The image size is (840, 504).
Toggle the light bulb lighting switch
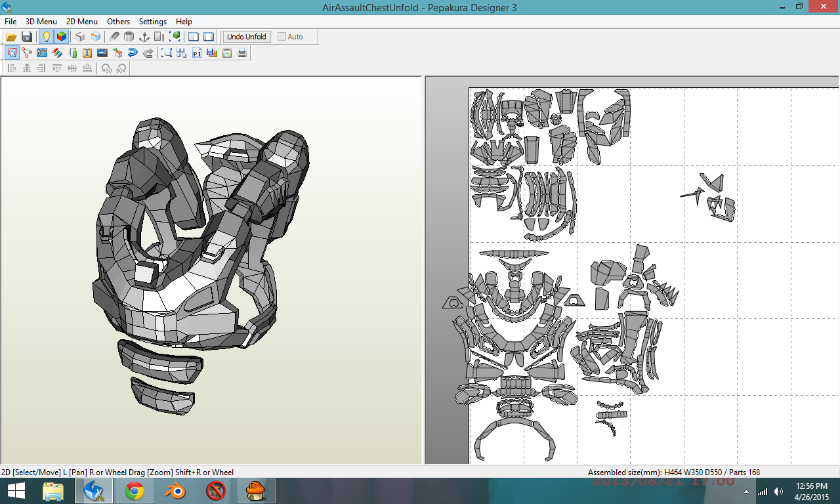(46, 37)
